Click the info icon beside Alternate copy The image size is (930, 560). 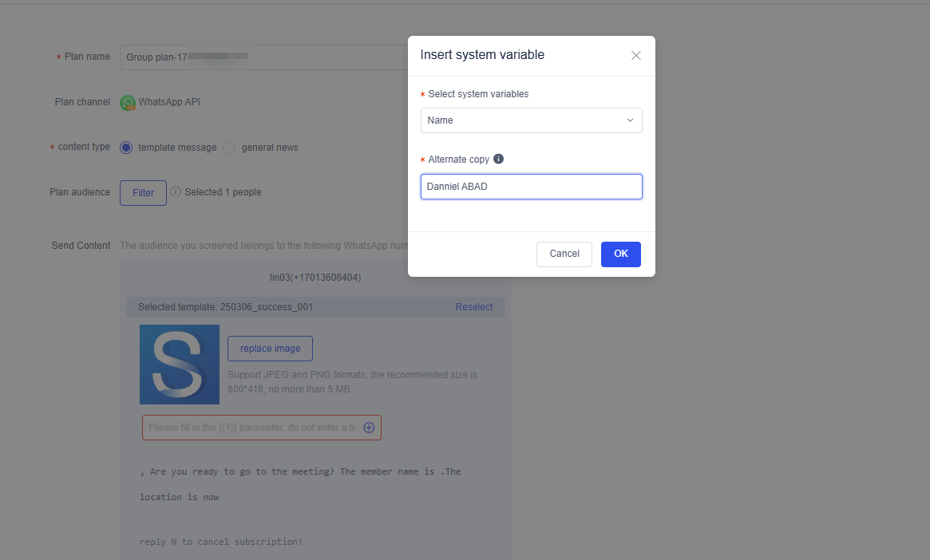tap(499, 159)
